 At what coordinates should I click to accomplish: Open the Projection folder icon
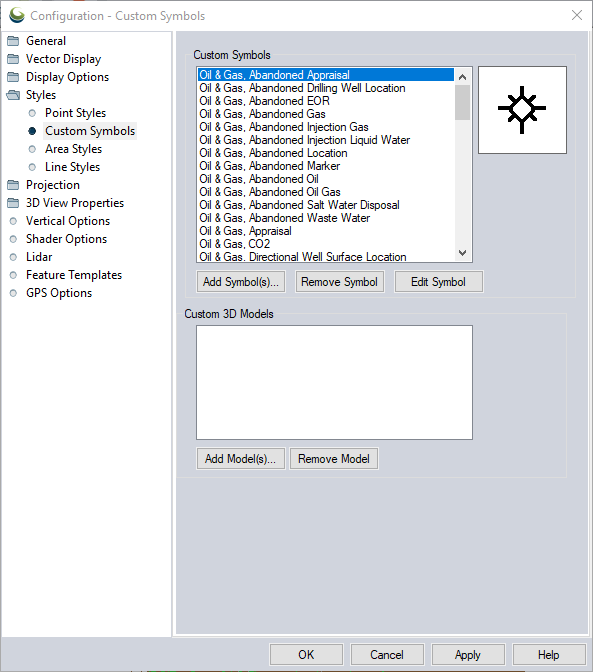click(x=13, y=185)
